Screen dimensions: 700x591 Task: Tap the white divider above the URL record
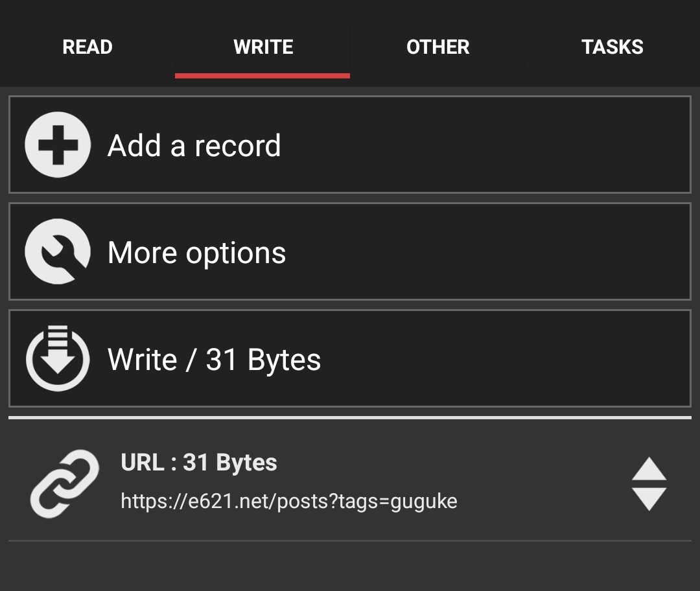point(350,418)
